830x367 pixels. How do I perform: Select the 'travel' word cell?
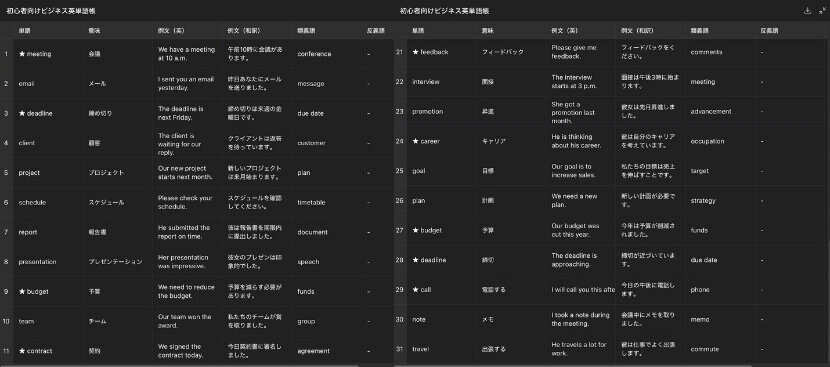(x=421, y=349)
